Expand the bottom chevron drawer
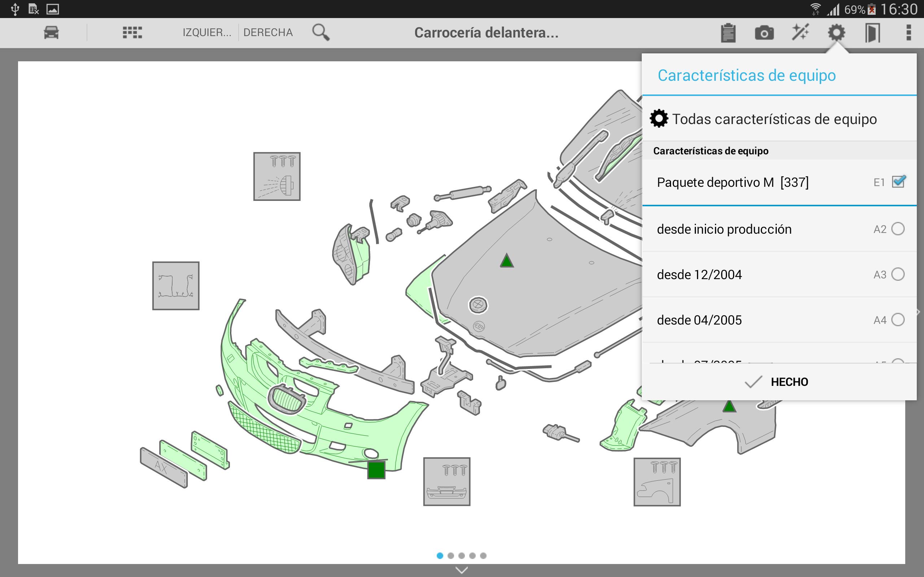924x577 pixels. point(462,570)
